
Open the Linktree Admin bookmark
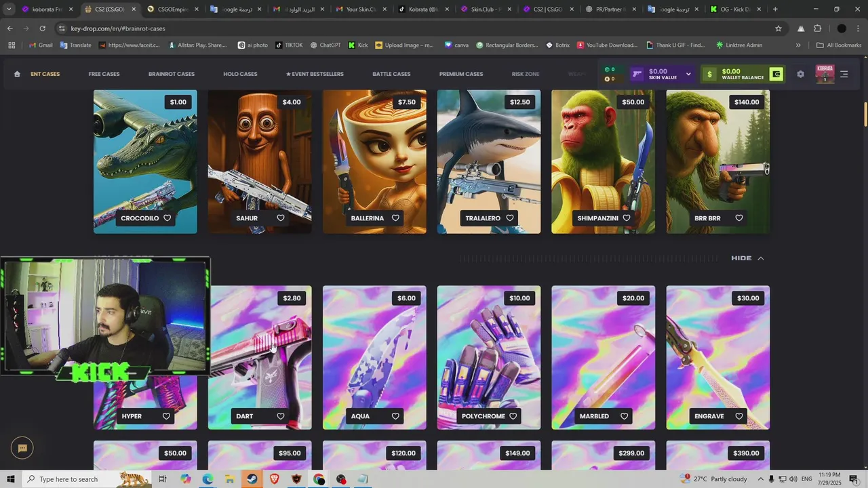coord(739,45)
